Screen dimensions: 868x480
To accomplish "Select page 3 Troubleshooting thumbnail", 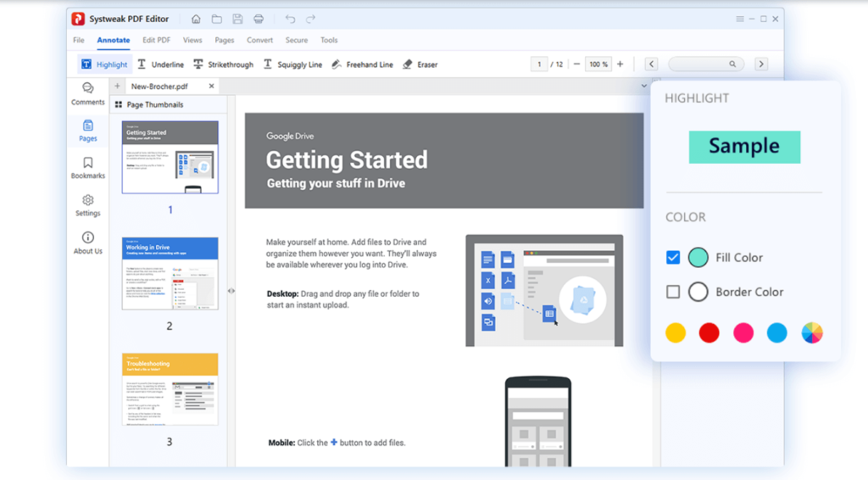I will [170, 389].
